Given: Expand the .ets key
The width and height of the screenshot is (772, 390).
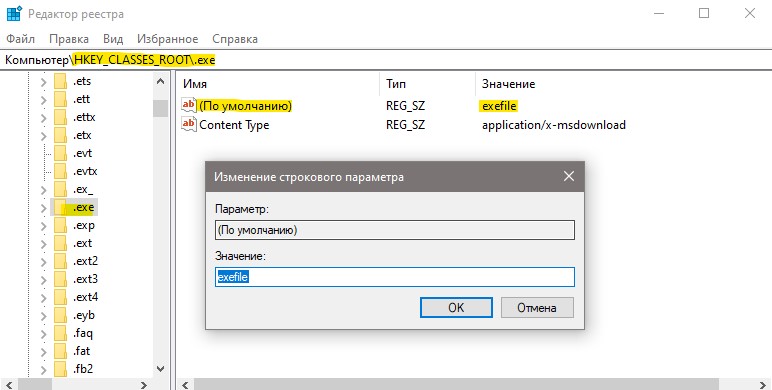Looking at the screenshot, I should tap(43, 82).
